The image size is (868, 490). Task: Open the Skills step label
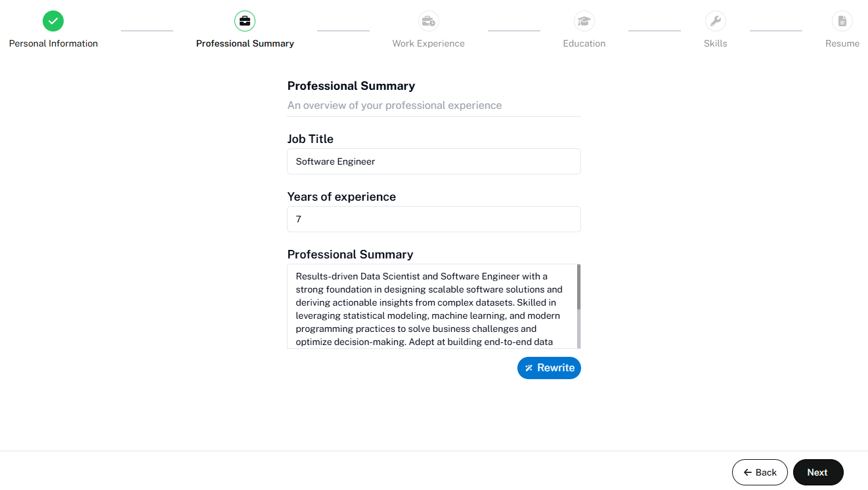coord(715,43)
